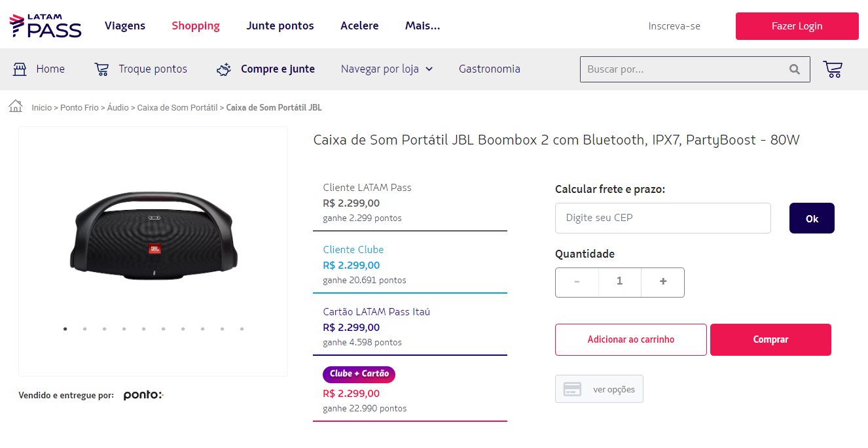This screenshot has width=868, height=448.
Task: Open the Mais... menu
Action: pyautogui.click(x=422, y=26)
